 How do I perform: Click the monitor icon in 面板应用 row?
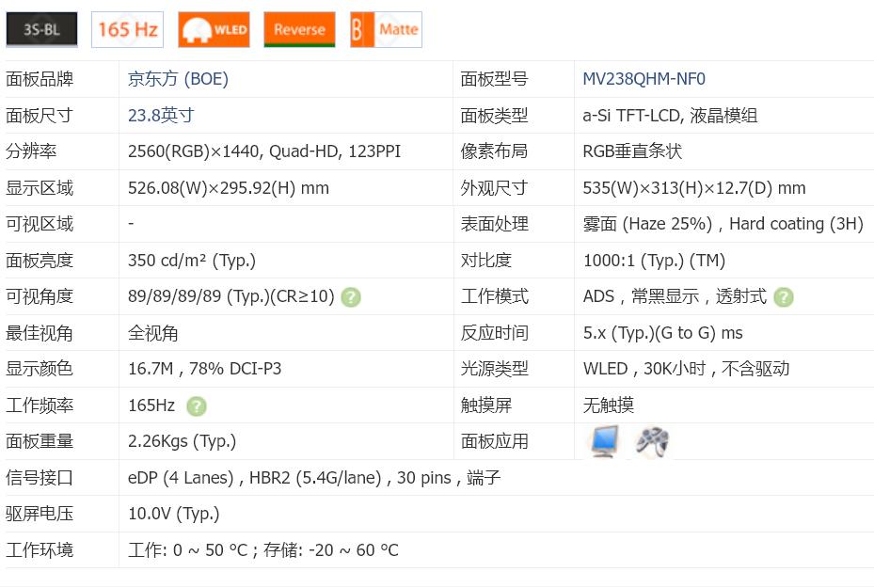point(603,440)
